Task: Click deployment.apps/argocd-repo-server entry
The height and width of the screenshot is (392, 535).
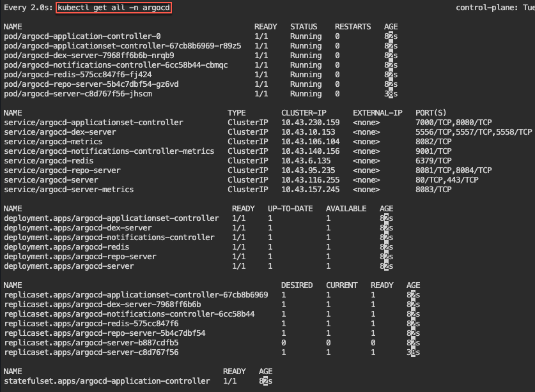Action: (80, 257)
